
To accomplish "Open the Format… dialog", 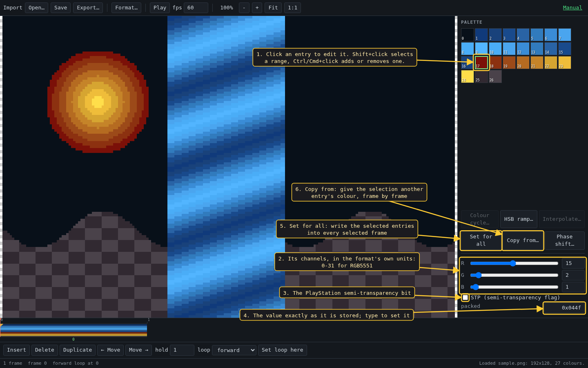I will [x=126, y=8].
